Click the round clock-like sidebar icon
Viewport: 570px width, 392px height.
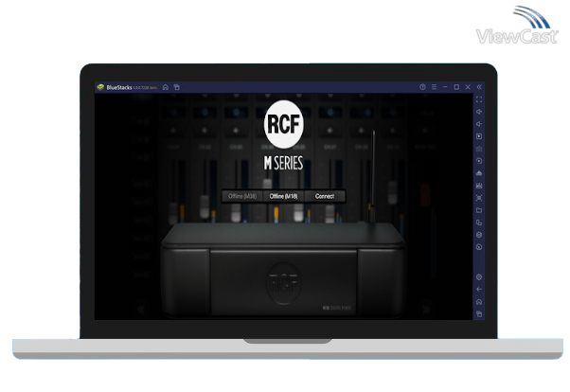click(479, 247)
